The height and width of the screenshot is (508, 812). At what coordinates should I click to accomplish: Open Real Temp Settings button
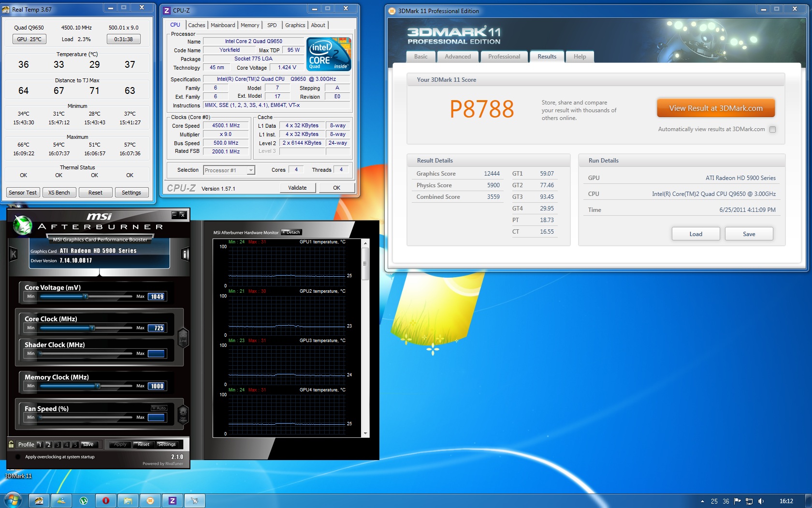[x=131, y=193]
